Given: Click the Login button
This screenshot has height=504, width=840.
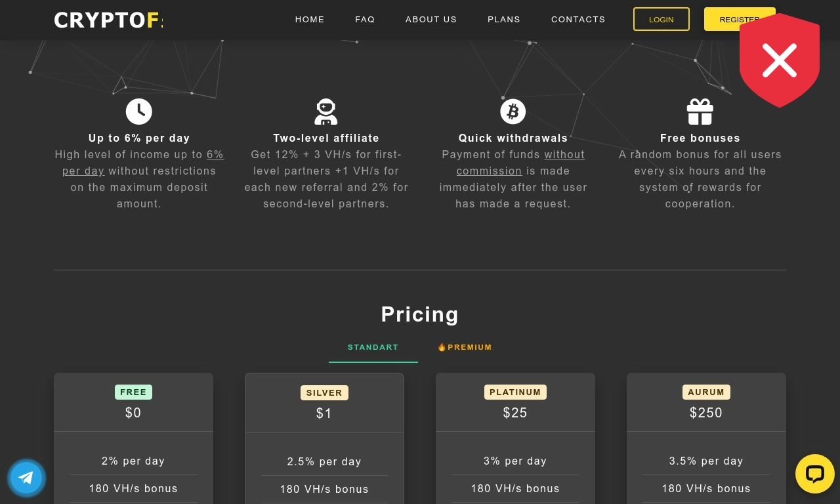Looking at the screenshot, I should click(x=661, y=19).
